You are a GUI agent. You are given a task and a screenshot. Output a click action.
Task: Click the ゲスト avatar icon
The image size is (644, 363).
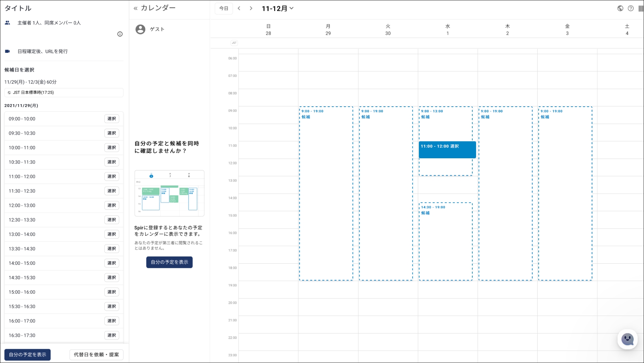click(x=140, y=29)
